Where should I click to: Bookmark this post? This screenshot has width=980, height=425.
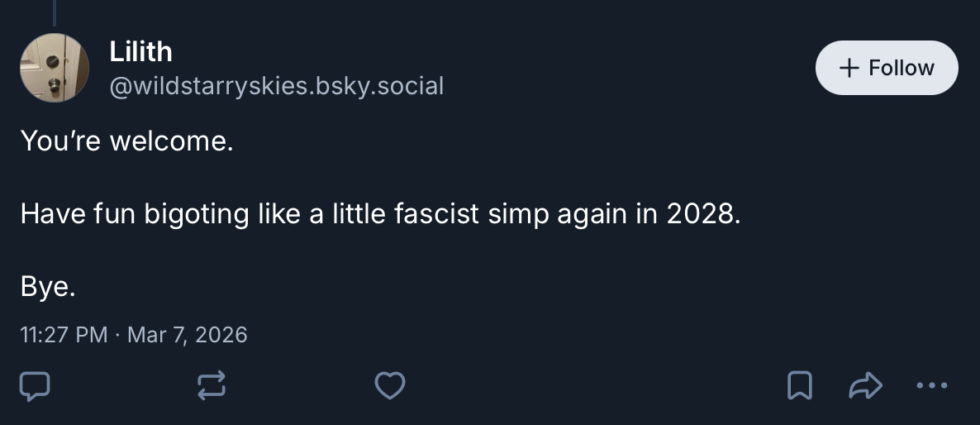point(798,385)
